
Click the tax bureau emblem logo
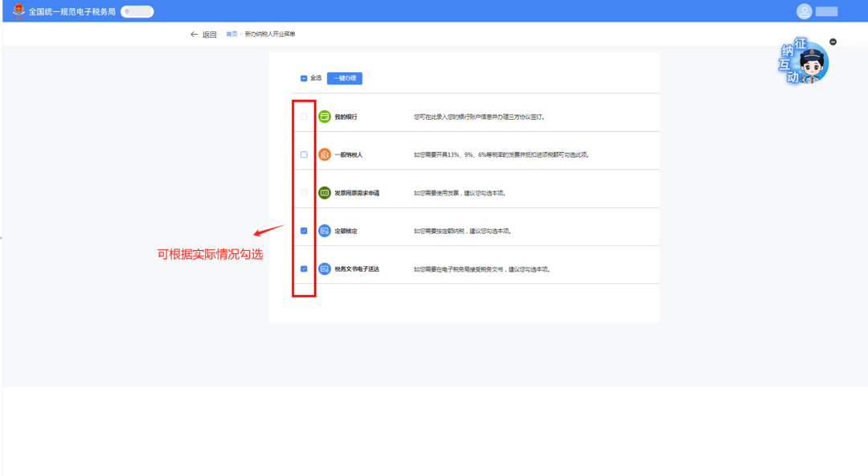(x=18, y=11)
